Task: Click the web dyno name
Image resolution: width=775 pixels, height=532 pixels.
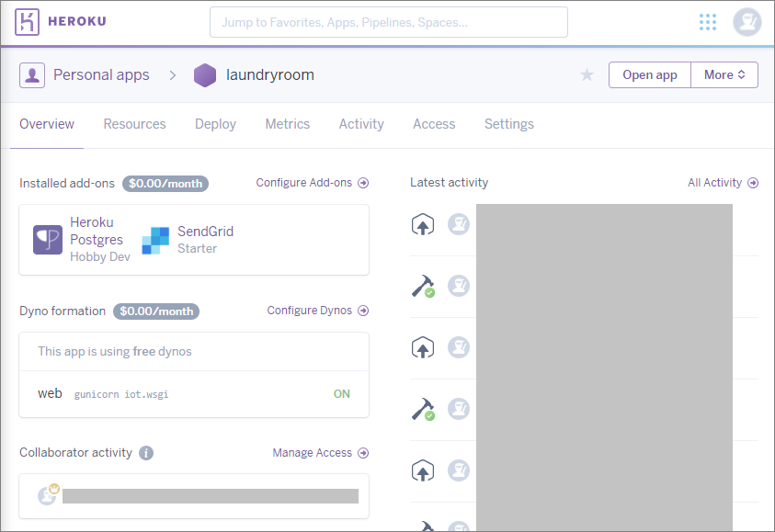Action: (50, 393)
